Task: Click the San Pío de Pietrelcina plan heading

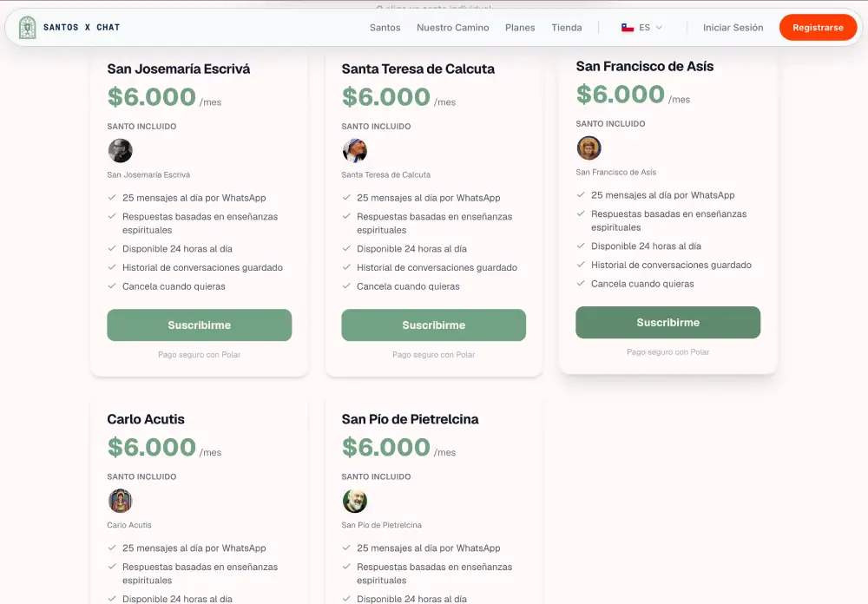Action: click(410, 419)
